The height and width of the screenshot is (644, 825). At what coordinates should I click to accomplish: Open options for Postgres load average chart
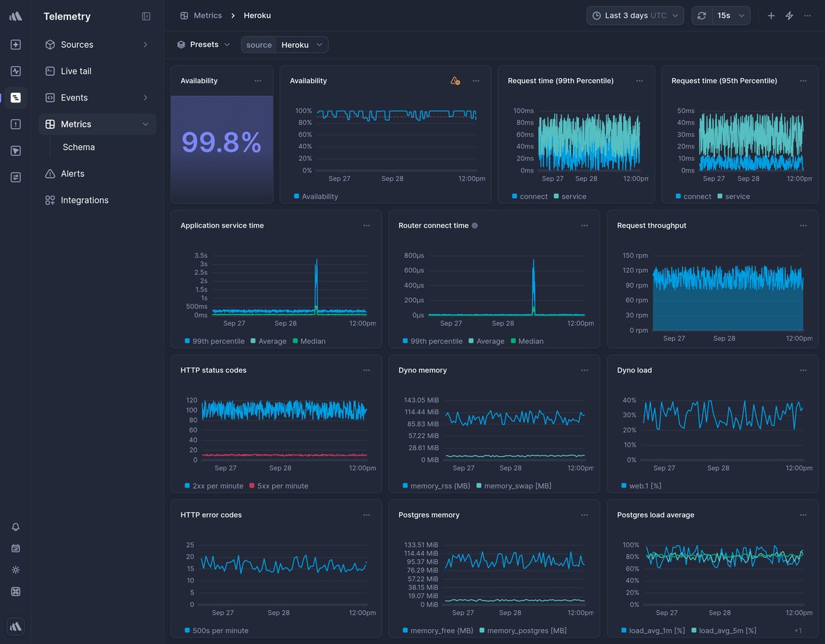pyautogui.click(x=803, y=515)
